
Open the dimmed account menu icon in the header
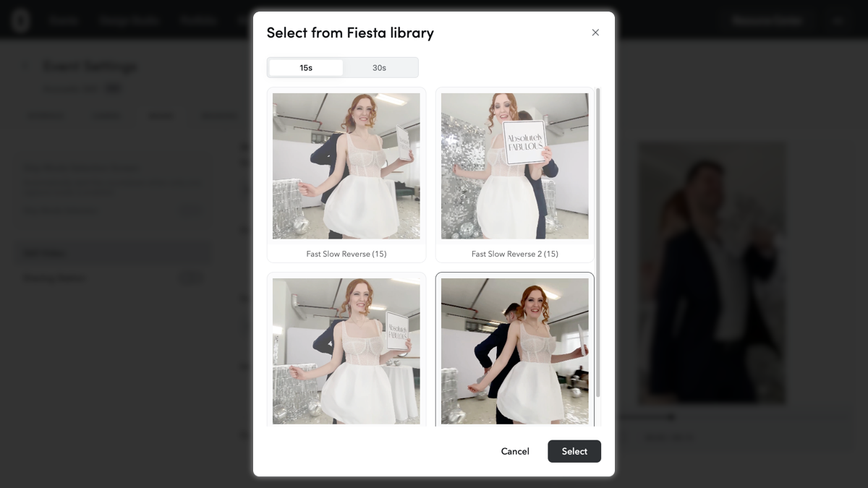pos(838,20)
